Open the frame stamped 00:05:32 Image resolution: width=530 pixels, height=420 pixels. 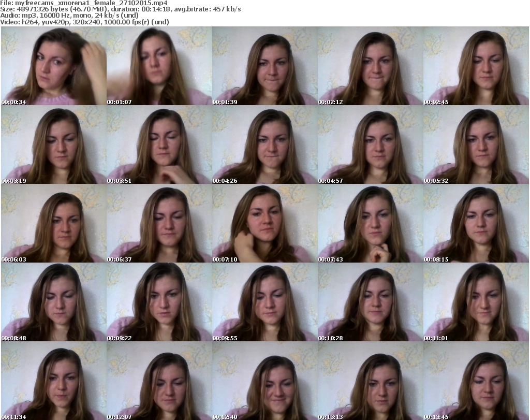click(476, 144)
